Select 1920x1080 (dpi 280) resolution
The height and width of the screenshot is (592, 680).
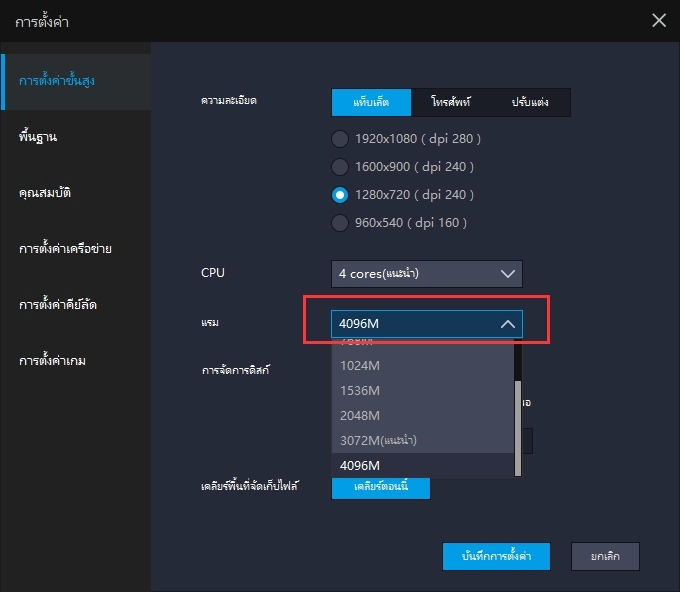(x=341, y=138)
